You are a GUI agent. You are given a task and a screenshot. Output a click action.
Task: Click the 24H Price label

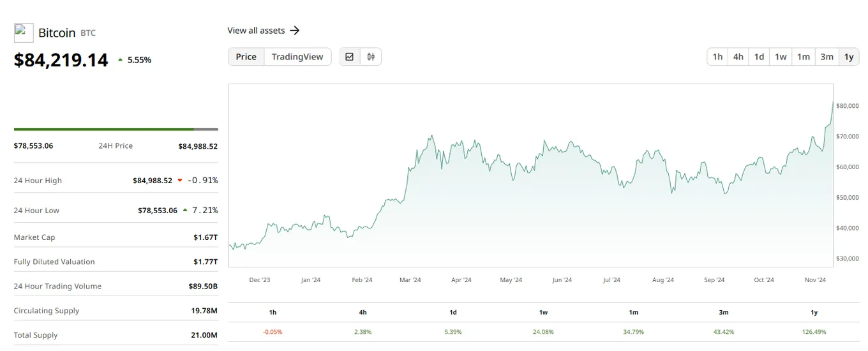point(116,146)
